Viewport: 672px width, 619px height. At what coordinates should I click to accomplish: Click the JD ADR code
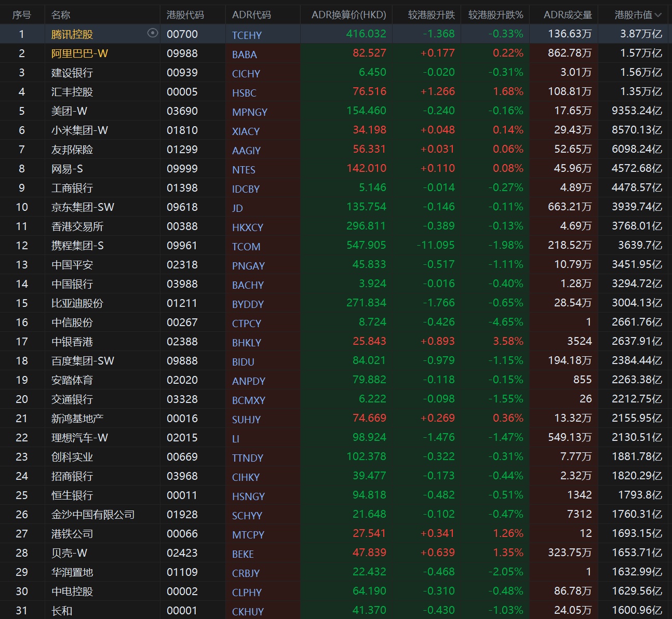click(237, 208)
